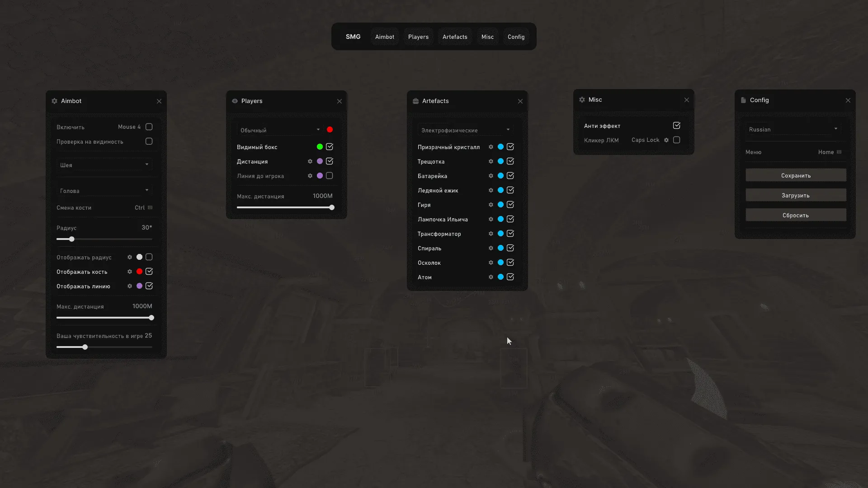Disable the Анти эффект checkbox

(677, 126)
